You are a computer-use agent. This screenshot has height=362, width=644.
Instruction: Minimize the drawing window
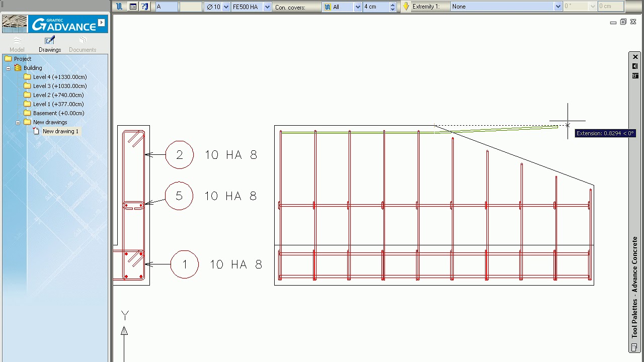click(x=613, y=22)
